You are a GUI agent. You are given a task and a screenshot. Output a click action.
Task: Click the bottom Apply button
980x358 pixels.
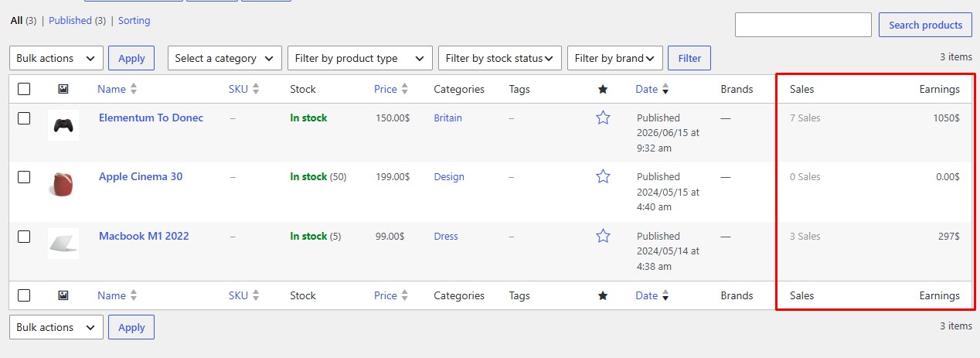(x=131, y=327)
